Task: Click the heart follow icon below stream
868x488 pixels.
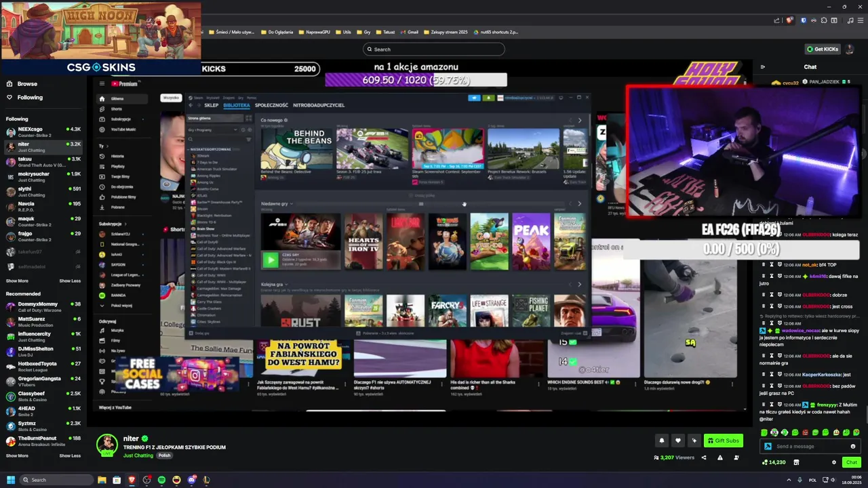Action: (x=677, y=441)
